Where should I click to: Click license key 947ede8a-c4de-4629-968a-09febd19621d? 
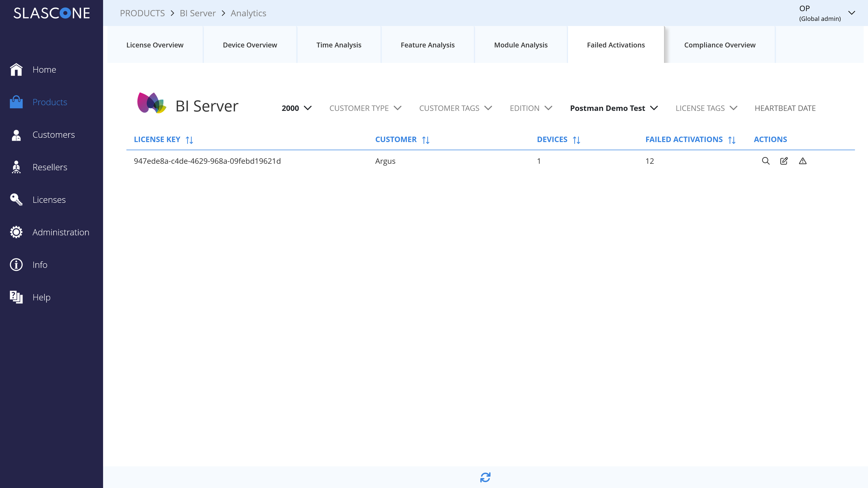tap(207, 161)
